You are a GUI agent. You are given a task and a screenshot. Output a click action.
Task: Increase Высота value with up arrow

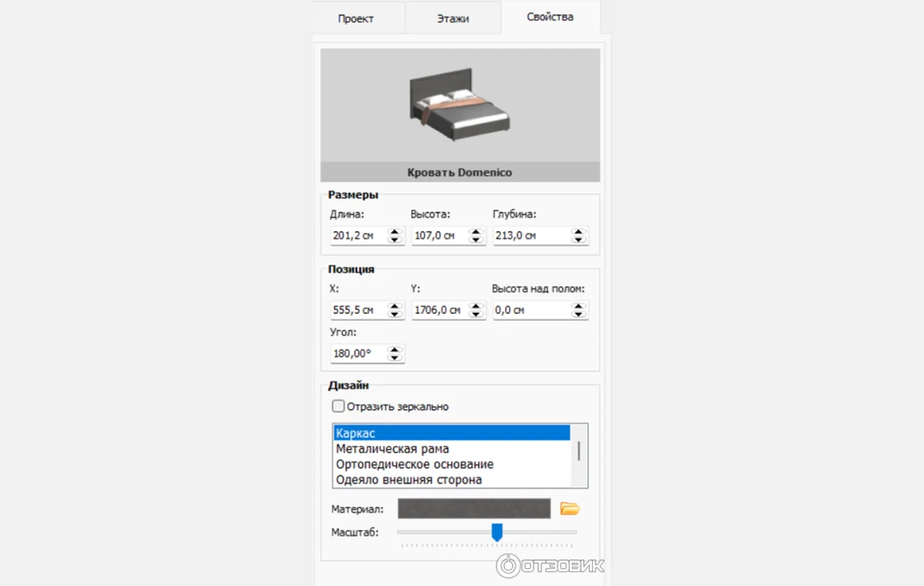[477, 231]
